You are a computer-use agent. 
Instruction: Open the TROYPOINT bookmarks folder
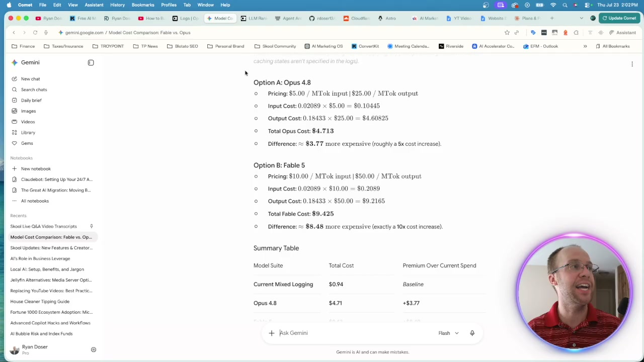tap(108, 46)
